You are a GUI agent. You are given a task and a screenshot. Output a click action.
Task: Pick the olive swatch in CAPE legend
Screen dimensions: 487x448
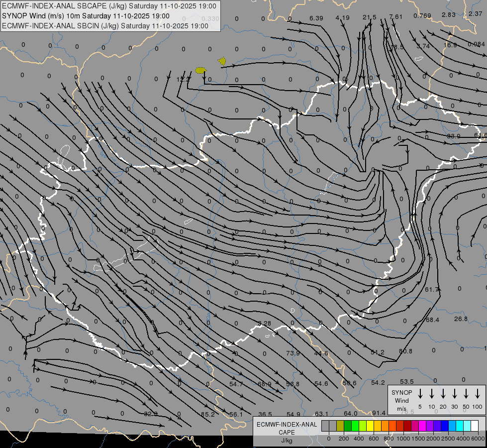click(340, 426)
